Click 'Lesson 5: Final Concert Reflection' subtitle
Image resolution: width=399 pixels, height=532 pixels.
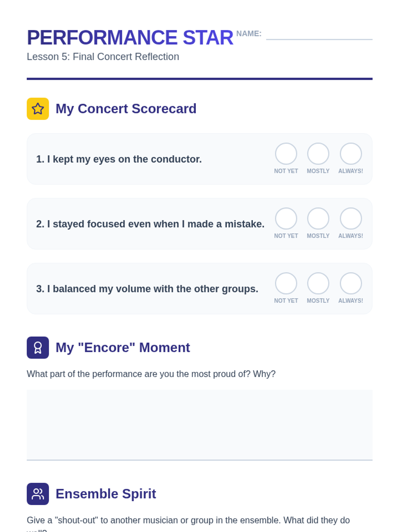tap(103, 57)
